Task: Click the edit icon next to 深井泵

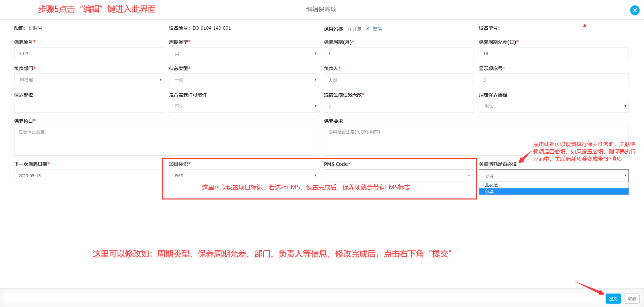Action: tap(367, 29)
